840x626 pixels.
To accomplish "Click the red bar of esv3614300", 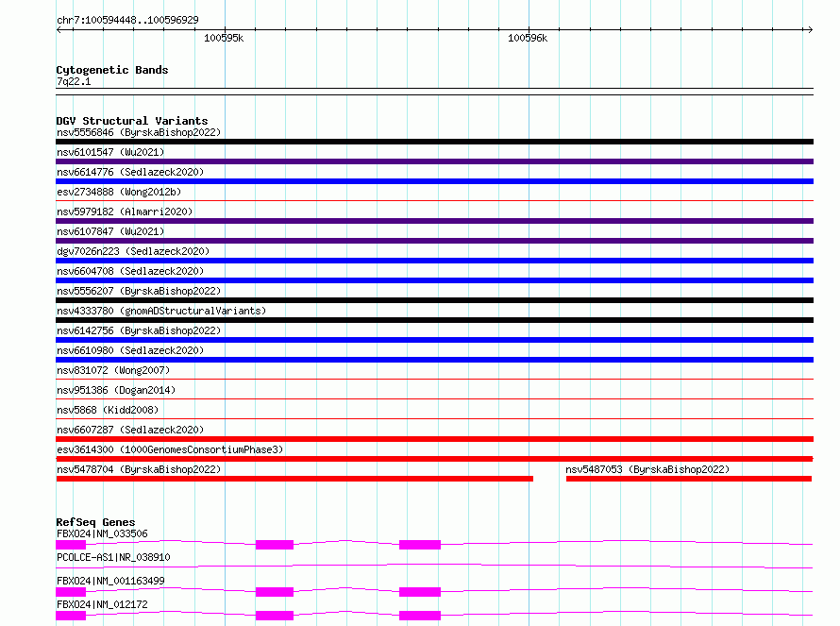I will click(434, 459).
